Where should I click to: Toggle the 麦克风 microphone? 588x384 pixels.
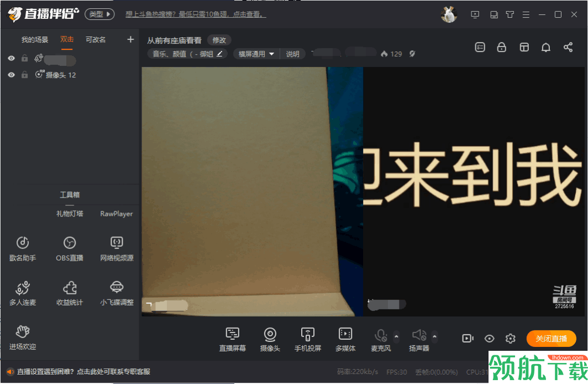click(381, 339)
